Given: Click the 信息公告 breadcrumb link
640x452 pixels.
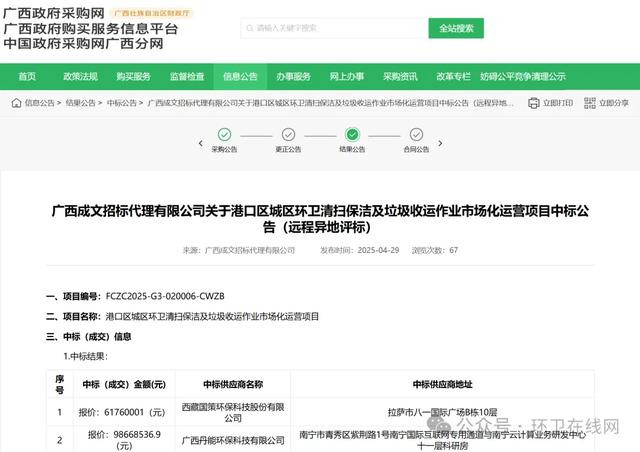Looking at the screenshot, I should click(40, 103).
